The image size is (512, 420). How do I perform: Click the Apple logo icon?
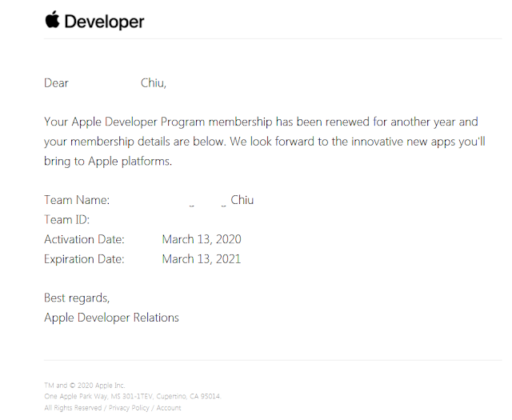(52, 19)
